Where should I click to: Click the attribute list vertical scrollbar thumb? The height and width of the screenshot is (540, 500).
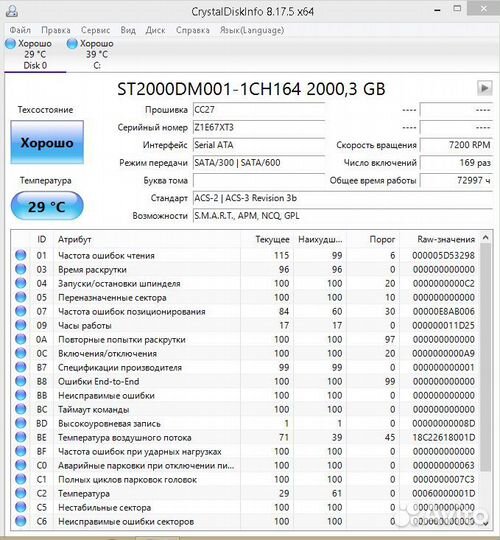485,357
